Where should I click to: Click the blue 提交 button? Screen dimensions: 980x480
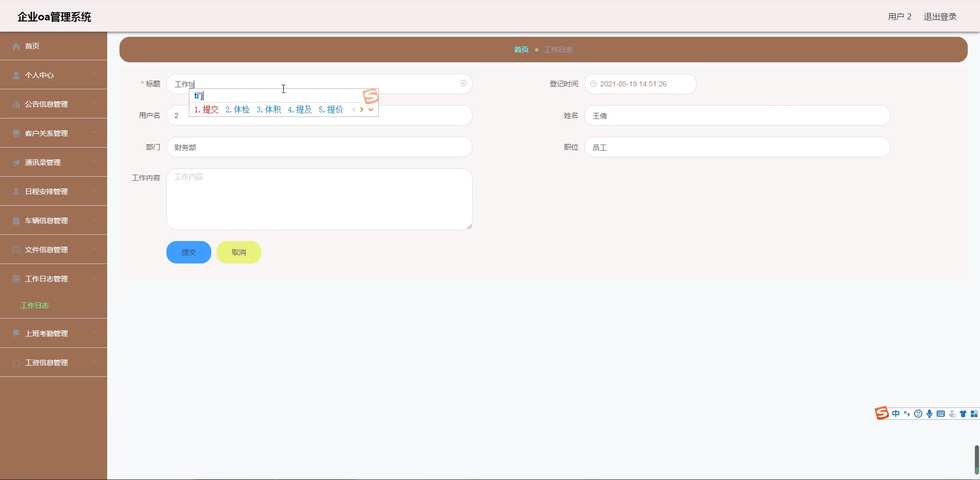tap(189, 252)
